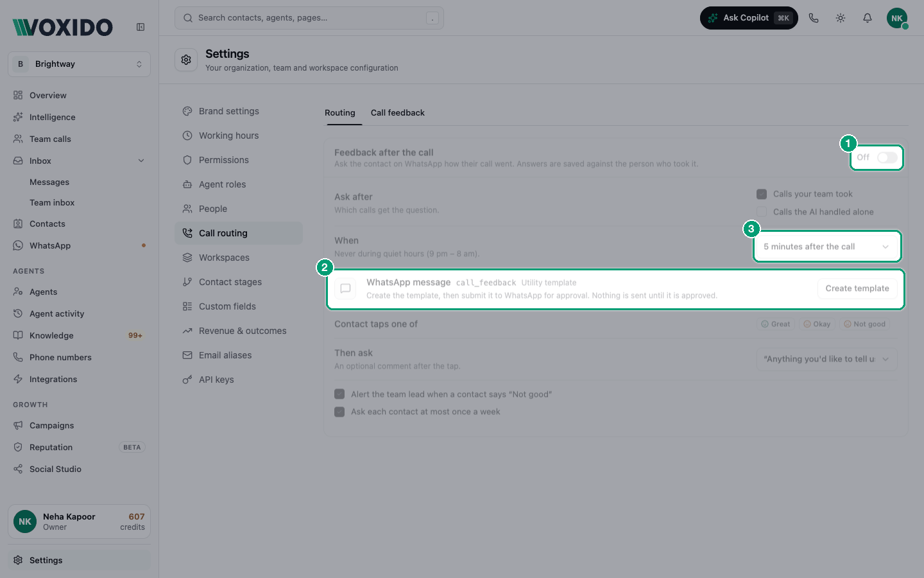The image size is (924, 578).
Task: Turn on Feedback after the call switch
Action: pyautogui.click(x=887, y=157)
